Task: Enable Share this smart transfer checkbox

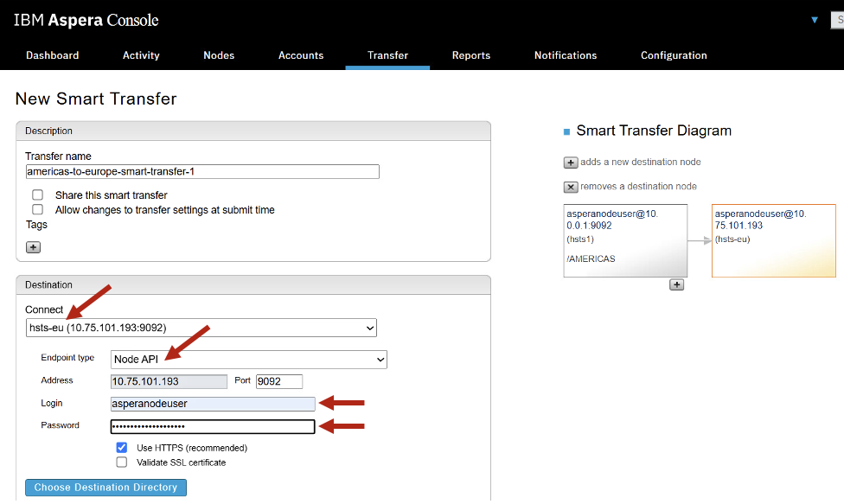Action: click(x=38, y=195)
